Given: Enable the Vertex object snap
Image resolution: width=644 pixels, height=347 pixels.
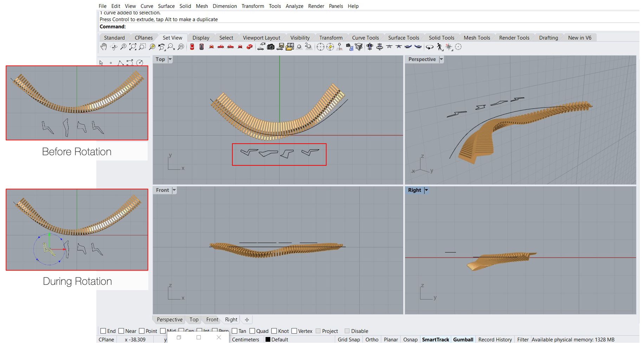Looking at the screenshot, I should (294, 331).
